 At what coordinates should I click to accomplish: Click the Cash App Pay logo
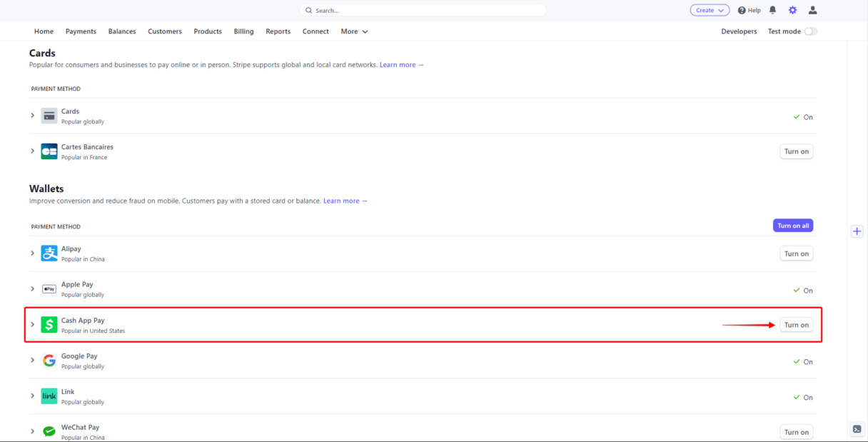(49, 325)
